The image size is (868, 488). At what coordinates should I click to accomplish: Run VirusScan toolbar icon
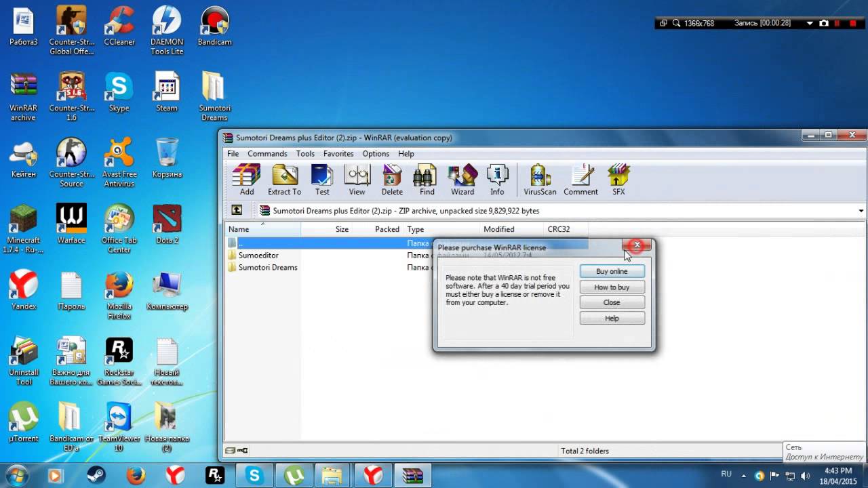(x=540, y=180)
